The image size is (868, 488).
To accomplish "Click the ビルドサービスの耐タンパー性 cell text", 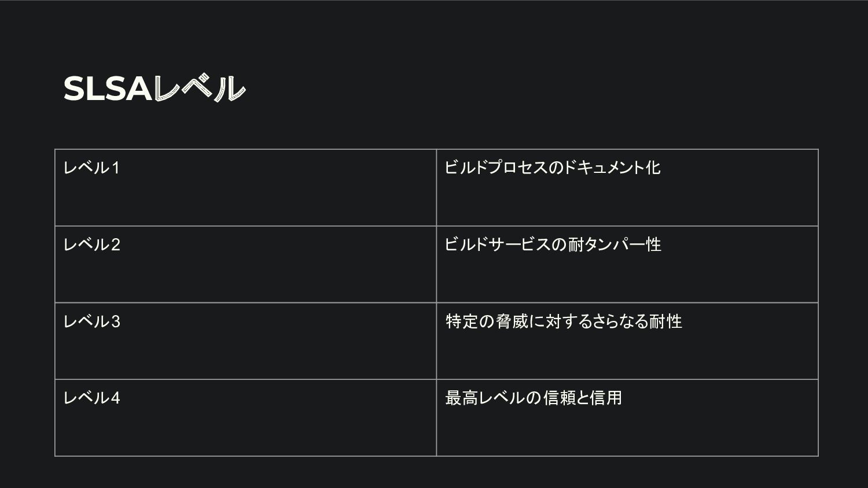I will coord(553,245).
